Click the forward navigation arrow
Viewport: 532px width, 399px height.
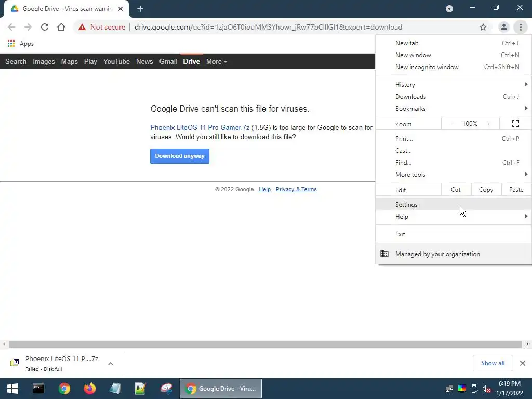[28, 27]
